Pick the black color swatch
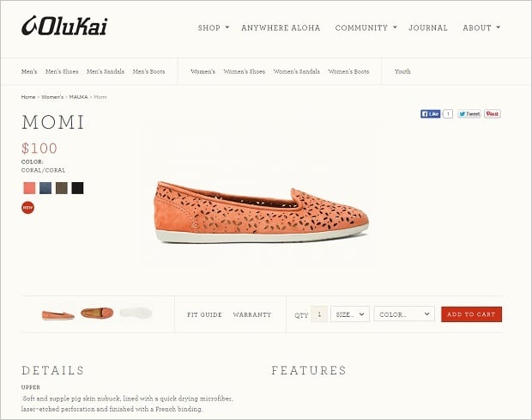Viewport: 532px width, 420px height. tap(78, 188)
